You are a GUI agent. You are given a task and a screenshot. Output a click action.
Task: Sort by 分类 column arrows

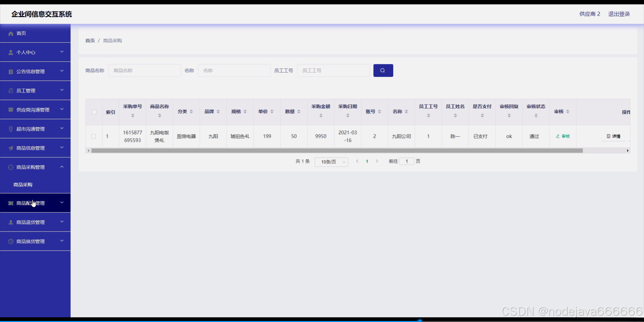click(191, 112)
